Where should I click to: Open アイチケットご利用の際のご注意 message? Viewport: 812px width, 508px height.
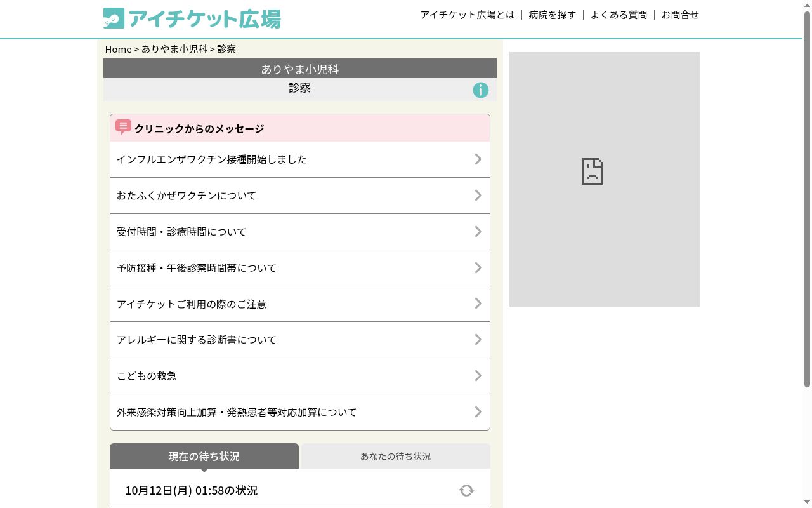pos(300,304)
